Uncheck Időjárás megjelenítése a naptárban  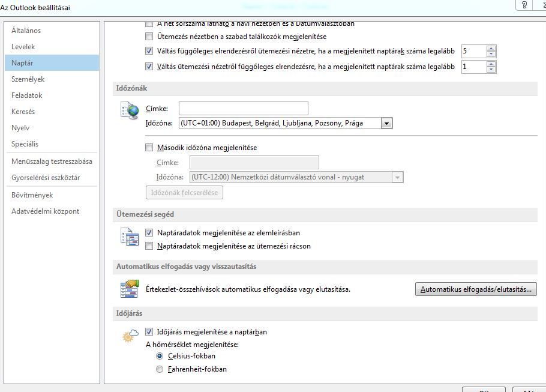pos(149,332)
